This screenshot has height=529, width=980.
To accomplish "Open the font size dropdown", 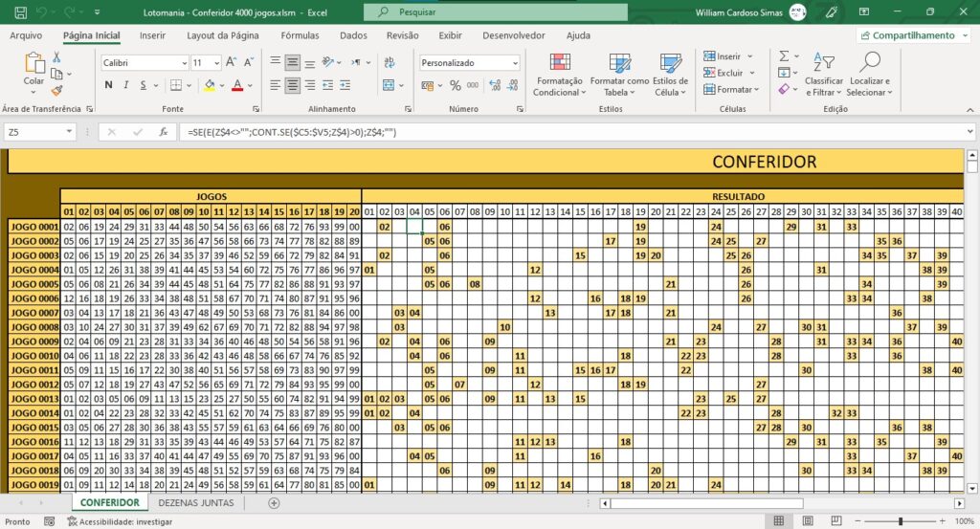I will [x=217, y=62].
